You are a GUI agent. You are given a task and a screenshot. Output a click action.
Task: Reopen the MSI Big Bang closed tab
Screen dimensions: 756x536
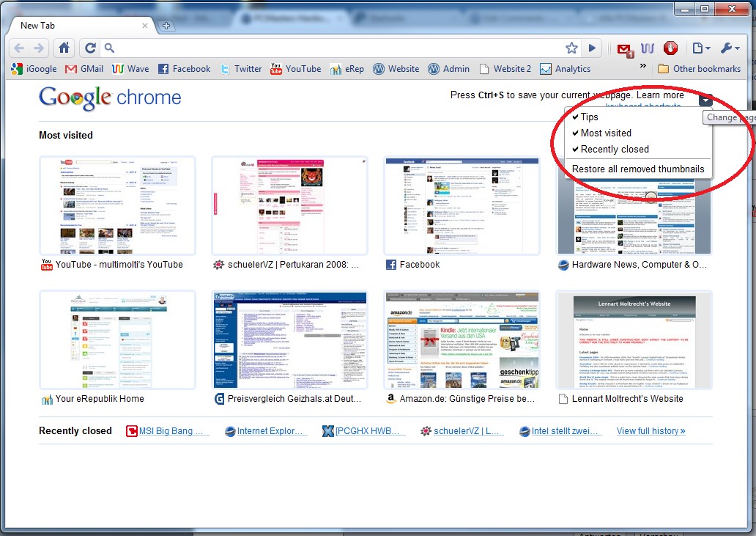pos(166,431)
